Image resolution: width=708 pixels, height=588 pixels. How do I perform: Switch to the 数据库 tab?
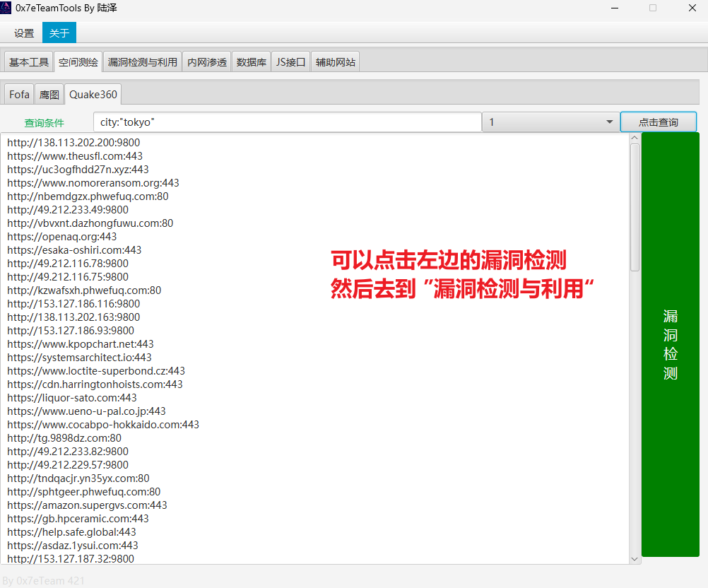tap(252, 62)
